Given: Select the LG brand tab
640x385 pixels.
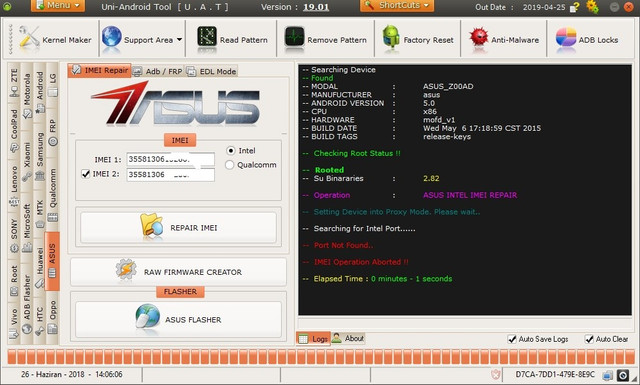Looking at the screenshot, I should (53, 85).
